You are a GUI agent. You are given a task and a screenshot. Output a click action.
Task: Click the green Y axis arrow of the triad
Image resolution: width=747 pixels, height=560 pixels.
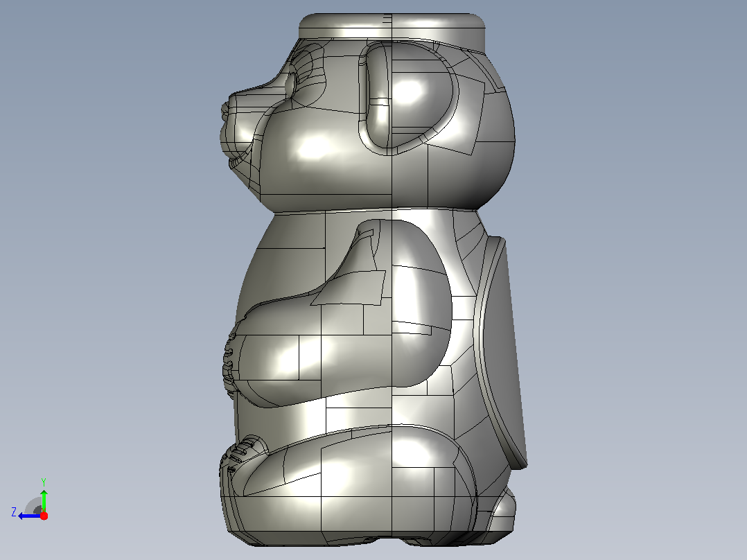[x=44, y=500]
